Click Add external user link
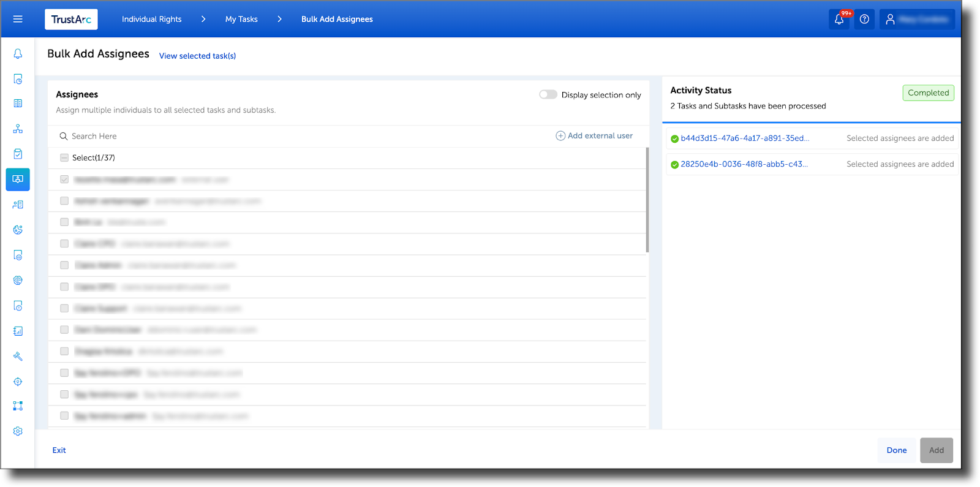 (600, 135)
